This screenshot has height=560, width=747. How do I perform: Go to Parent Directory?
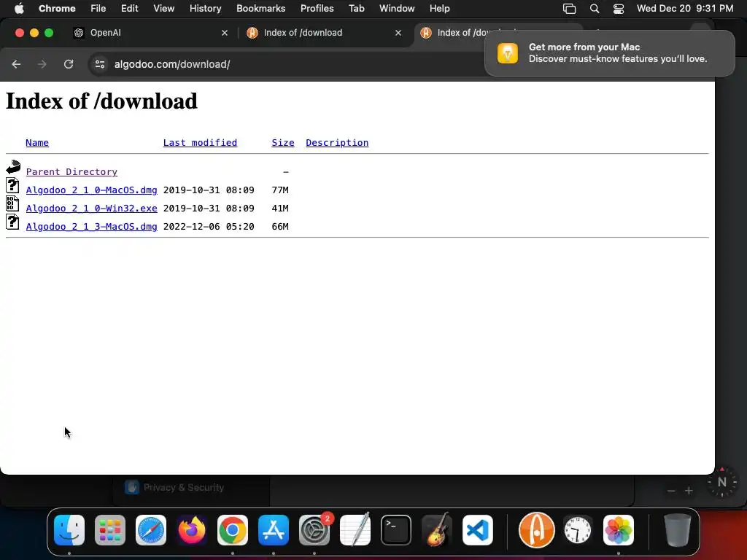pos(71,171)
